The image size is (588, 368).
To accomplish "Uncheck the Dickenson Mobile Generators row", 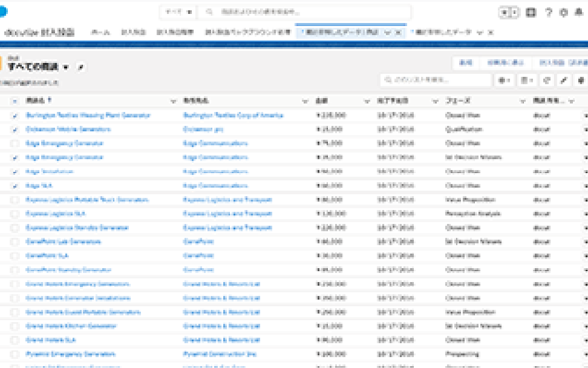I will click(15, 130).
